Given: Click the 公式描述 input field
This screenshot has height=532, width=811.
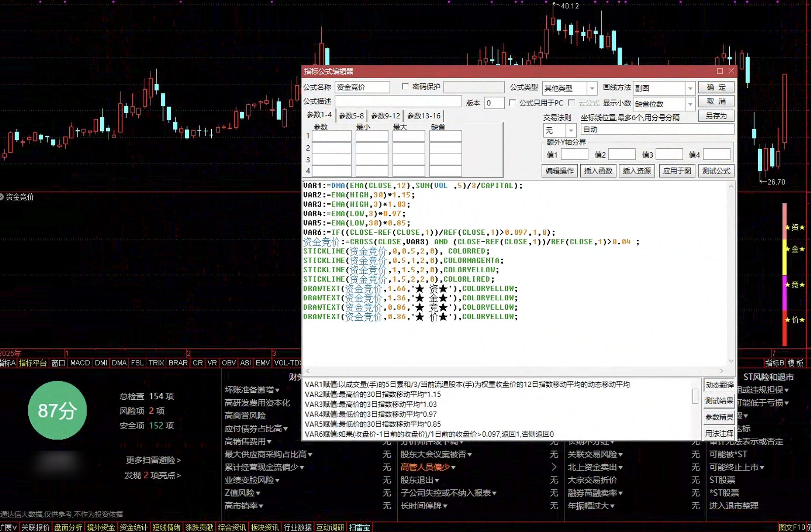Looking at the screenshot, I should click(398, 101).
